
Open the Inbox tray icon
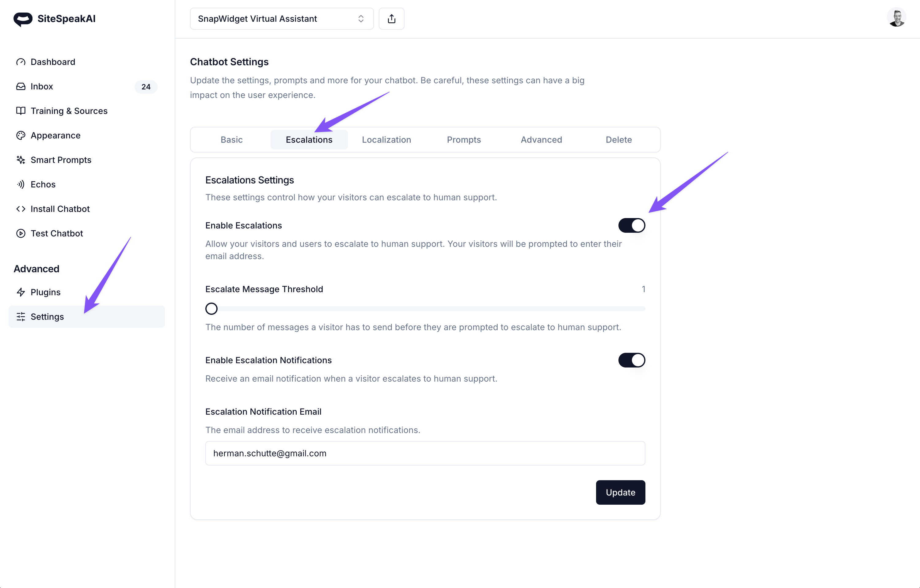[x=21, y=86]
